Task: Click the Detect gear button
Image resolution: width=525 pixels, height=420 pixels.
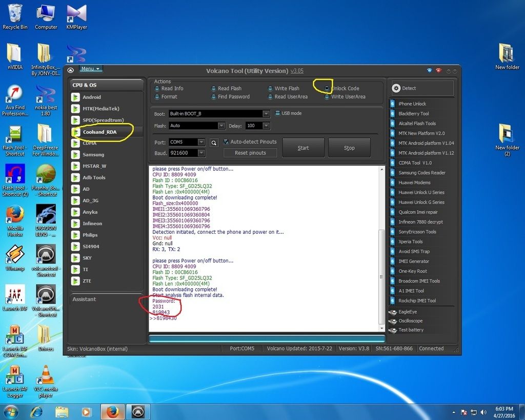Action: (422, 88)
